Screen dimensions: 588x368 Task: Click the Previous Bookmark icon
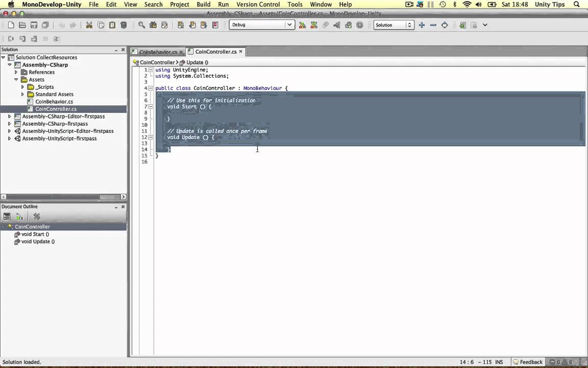192,25
